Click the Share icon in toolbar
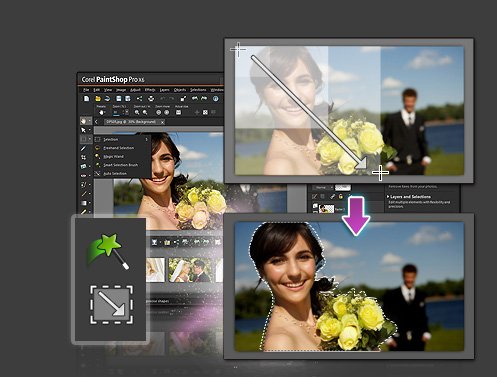Image resolution: width=497 pixels, height=377 pixels. click(x=139, y=99)
